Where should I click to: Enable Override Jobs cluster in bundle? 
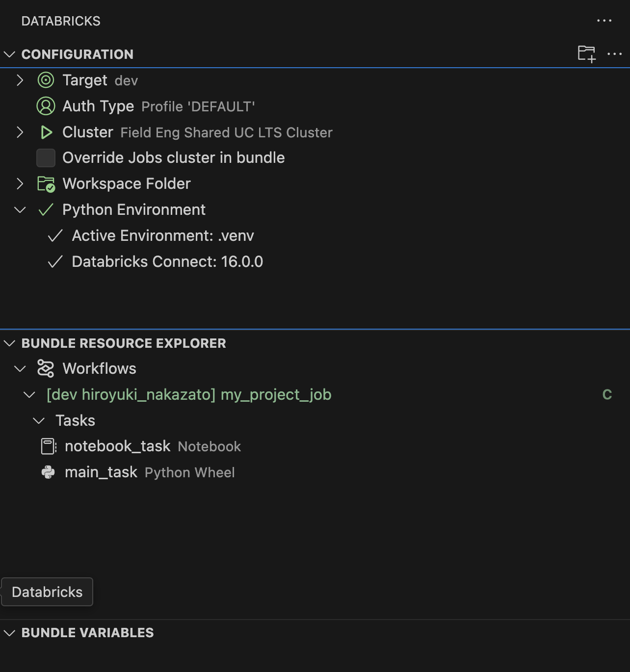click(46, 157)
